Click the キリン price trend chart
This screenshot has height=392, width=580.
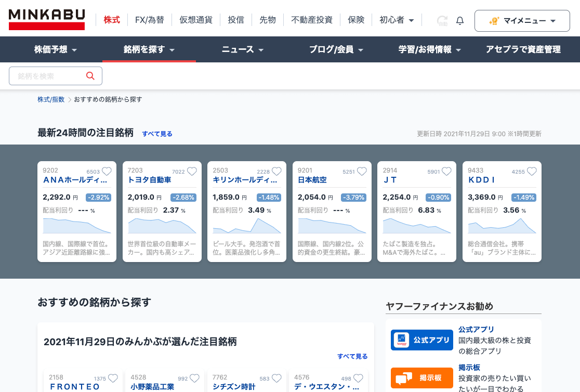247,226
